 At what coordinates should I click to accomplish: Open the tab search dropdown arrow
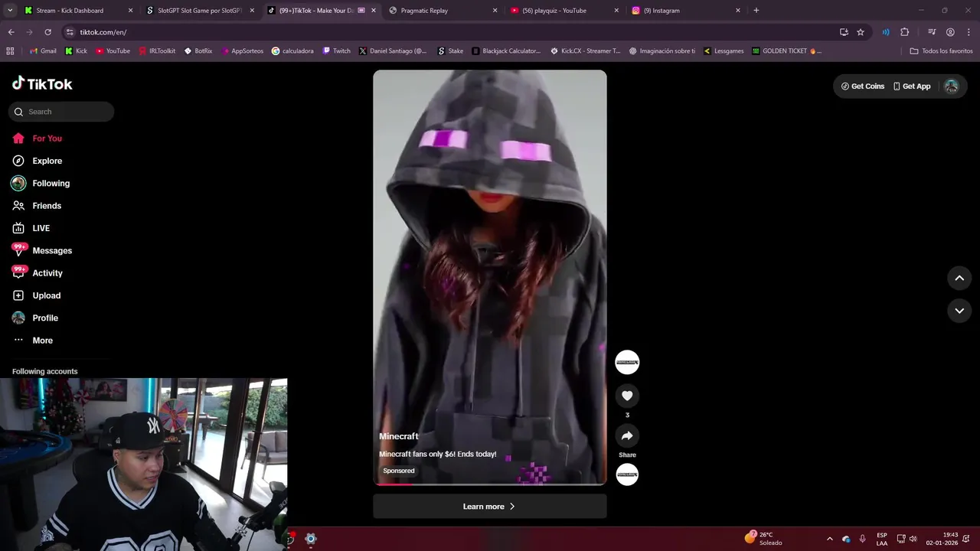[x=10, y=11]
